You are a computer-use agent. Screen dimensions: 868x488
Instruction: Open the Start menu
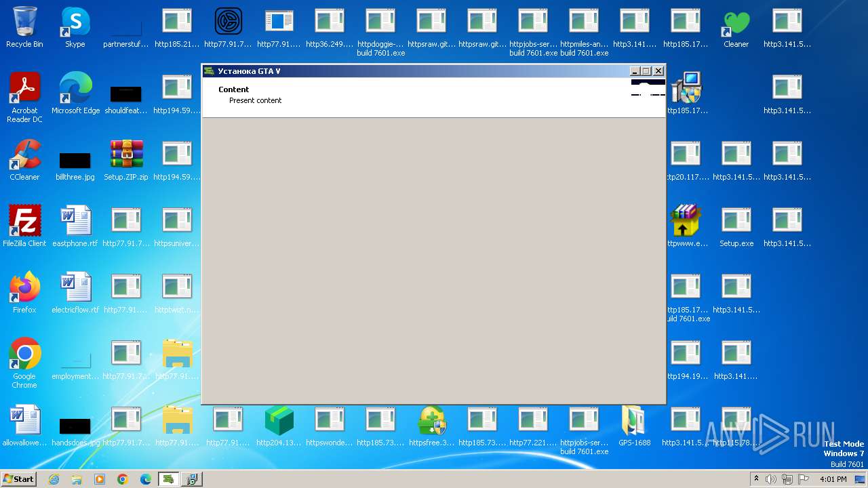tap(19, 479)
